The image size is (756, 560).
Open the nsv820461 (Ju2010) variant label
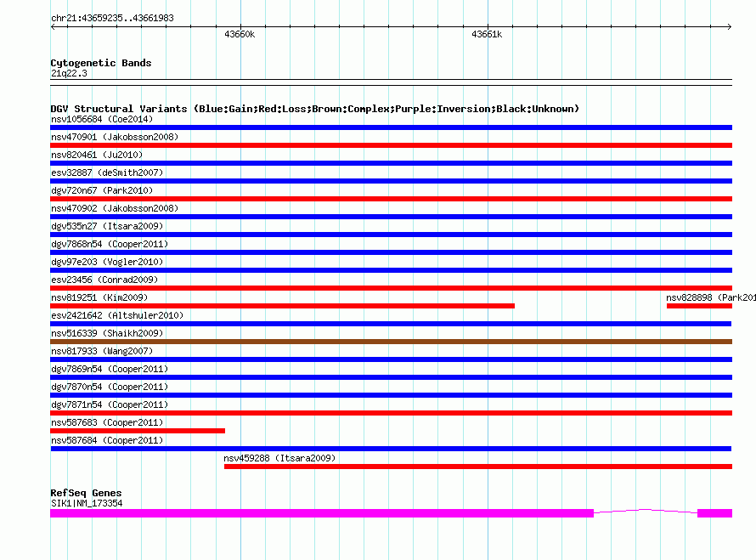(97, 155)
